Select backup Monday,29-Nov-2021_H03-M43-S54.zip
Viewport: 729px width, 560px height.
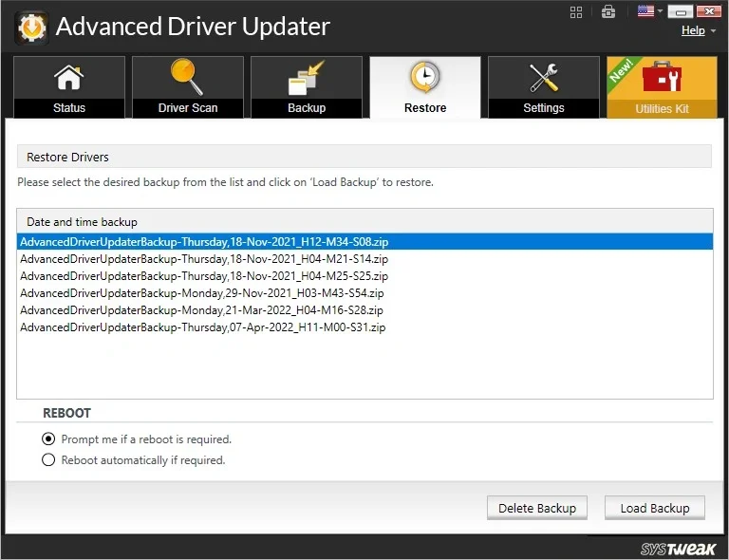[364, 293]
